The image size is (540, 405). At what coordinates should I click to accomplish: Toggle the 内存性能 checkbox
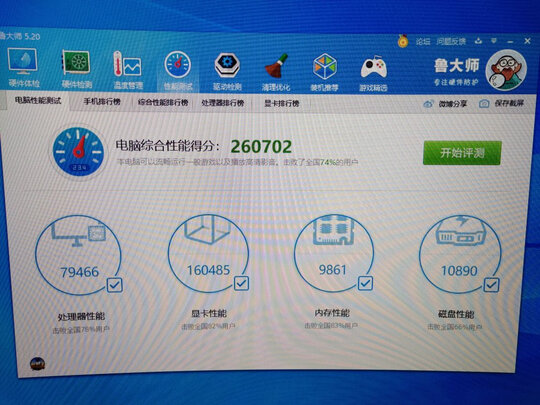point(365,283)
